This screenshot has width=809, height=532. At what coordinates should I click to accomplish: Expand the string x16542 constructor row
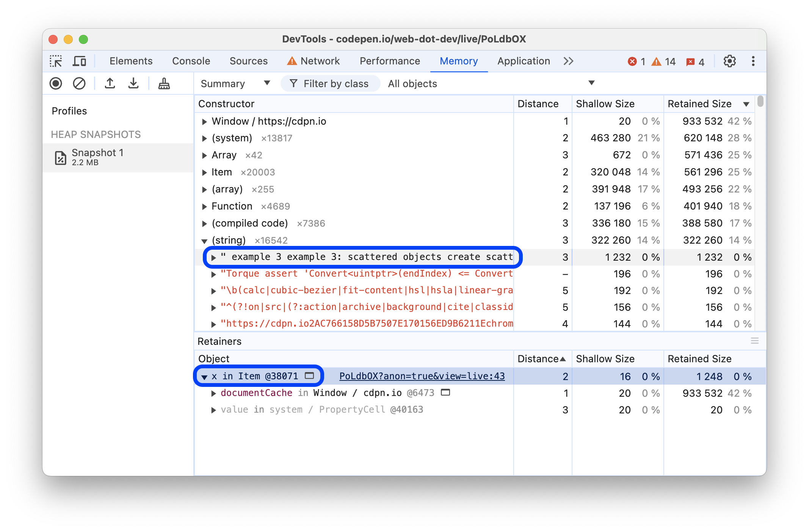coord(202,240)
